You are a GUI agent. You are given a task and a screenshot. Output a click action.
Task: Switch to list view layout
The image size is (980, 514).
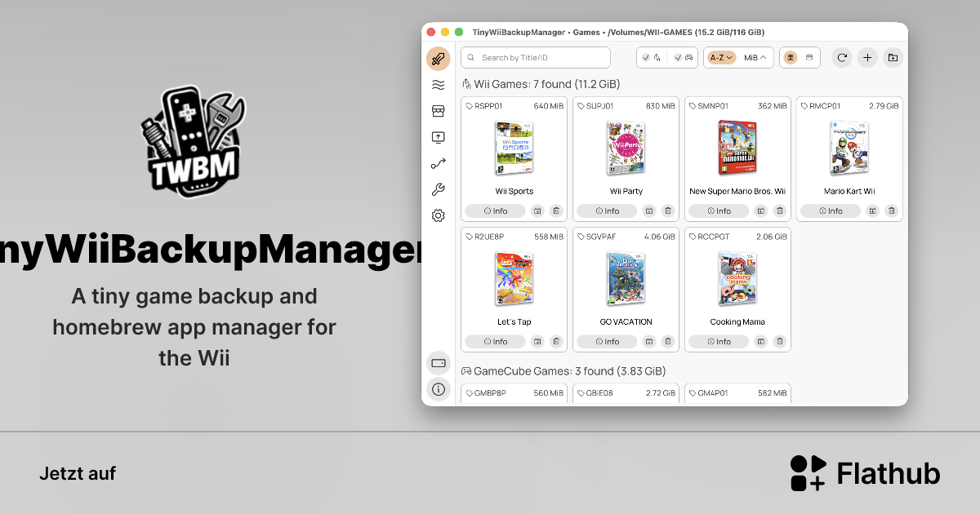coord(809,57)
